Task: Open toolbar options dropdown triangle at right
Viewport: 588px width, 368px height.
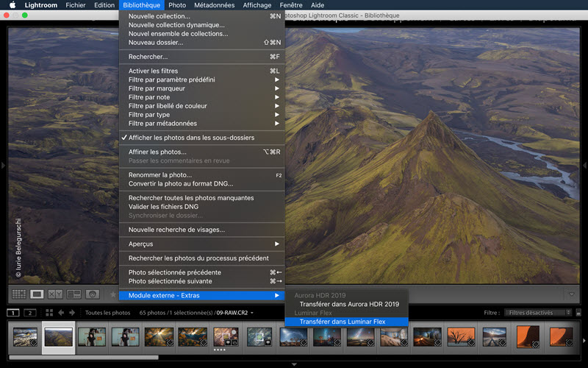Action: pos(571,294)
